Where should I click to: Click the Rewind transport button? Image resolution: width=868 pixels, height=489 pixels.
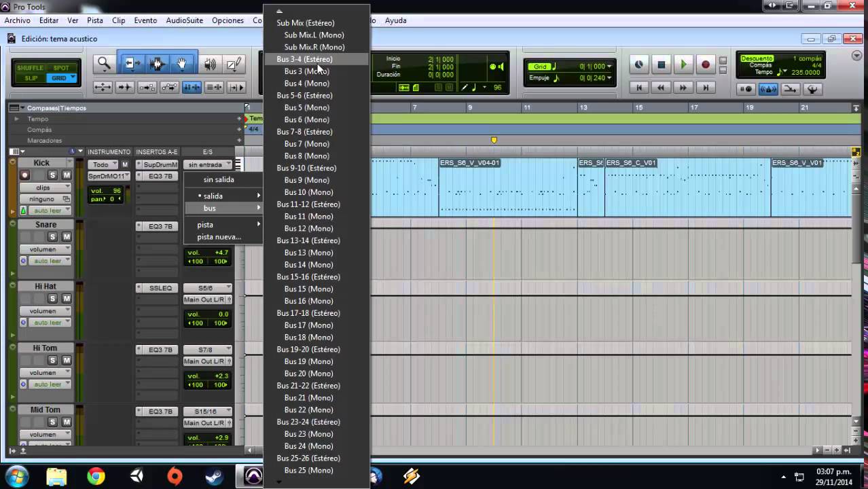[x=661, y=88]
